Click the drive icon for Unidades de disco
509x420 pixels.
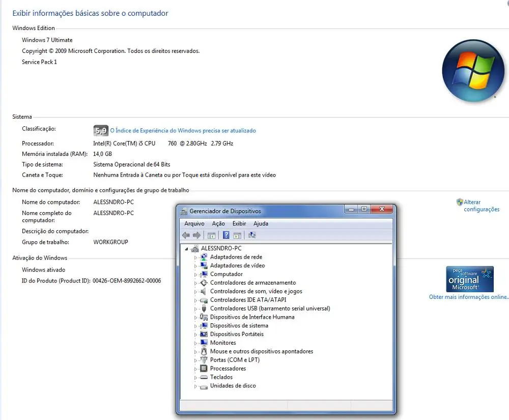click(204, 386)
